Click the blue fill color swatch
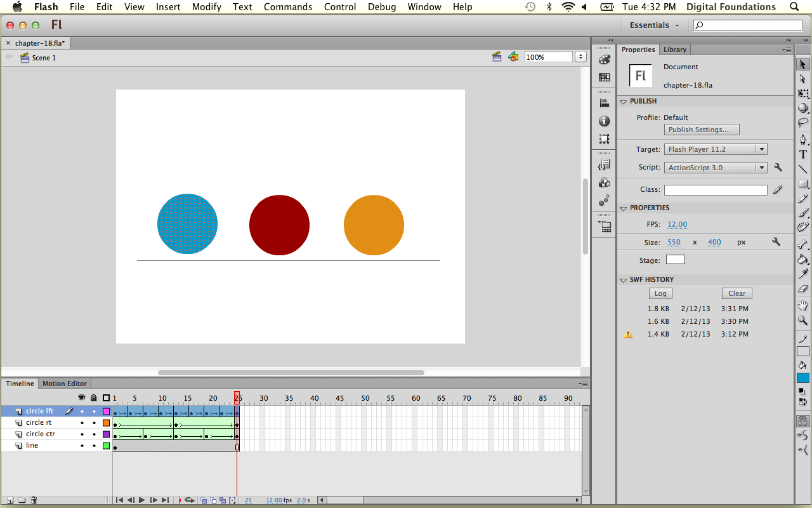 803,378
